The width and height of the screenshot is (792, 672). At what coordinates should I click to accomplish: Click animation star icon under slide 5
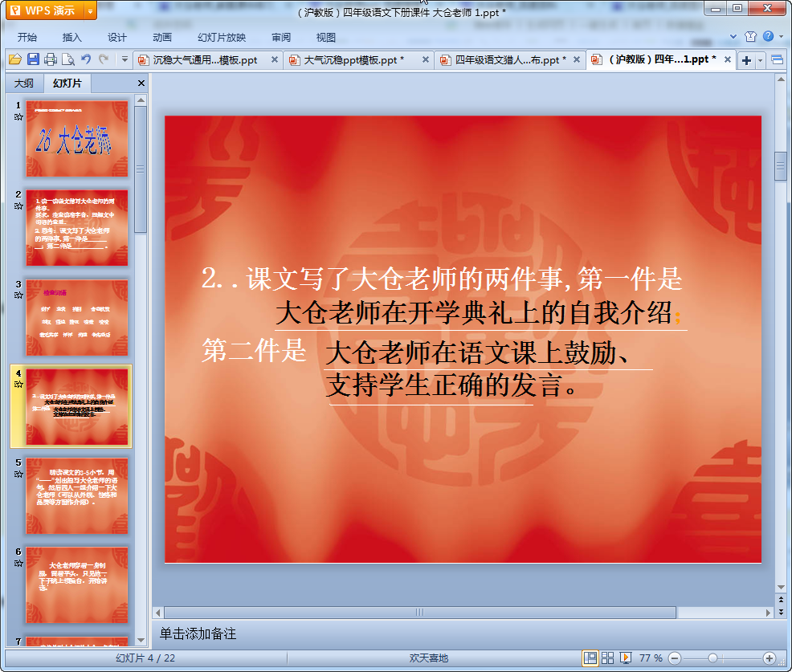point(18,474)
